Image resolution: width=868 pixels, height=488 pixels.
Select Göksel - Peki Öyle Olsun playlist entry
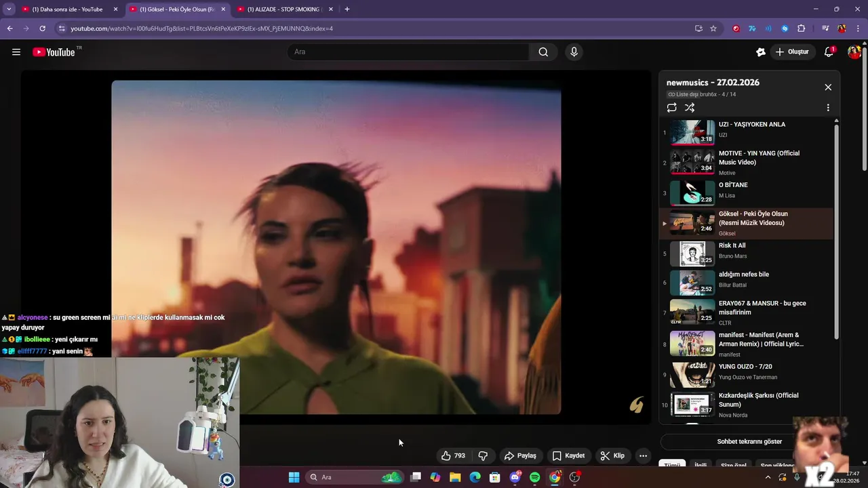746,224
